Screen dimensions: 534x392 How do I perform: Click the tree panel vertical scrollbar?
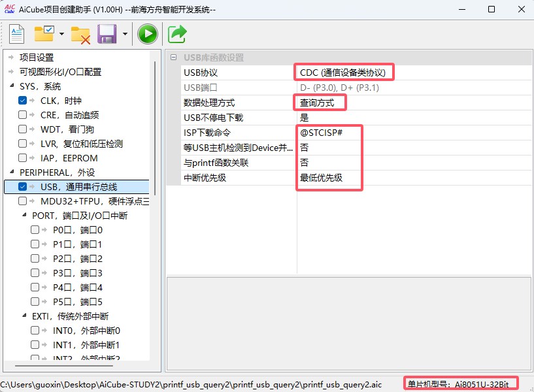[x=155, y=127]
